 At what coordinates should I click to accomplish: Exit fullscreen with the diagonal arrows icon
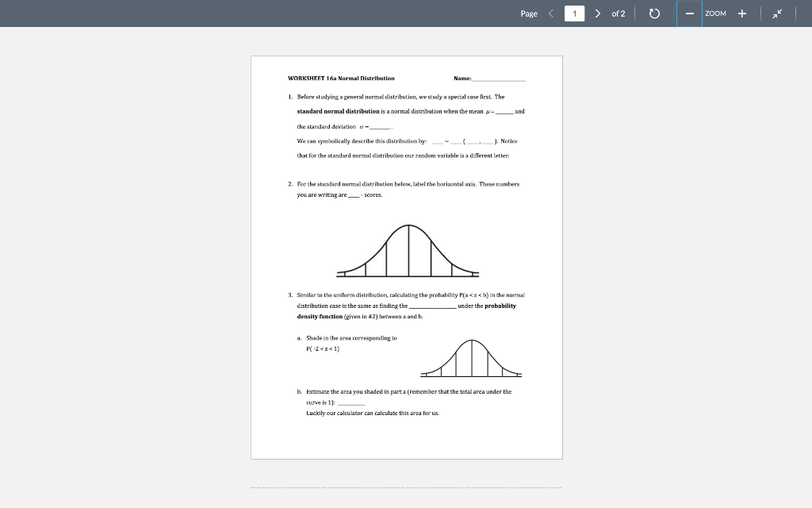pos(777,13)
